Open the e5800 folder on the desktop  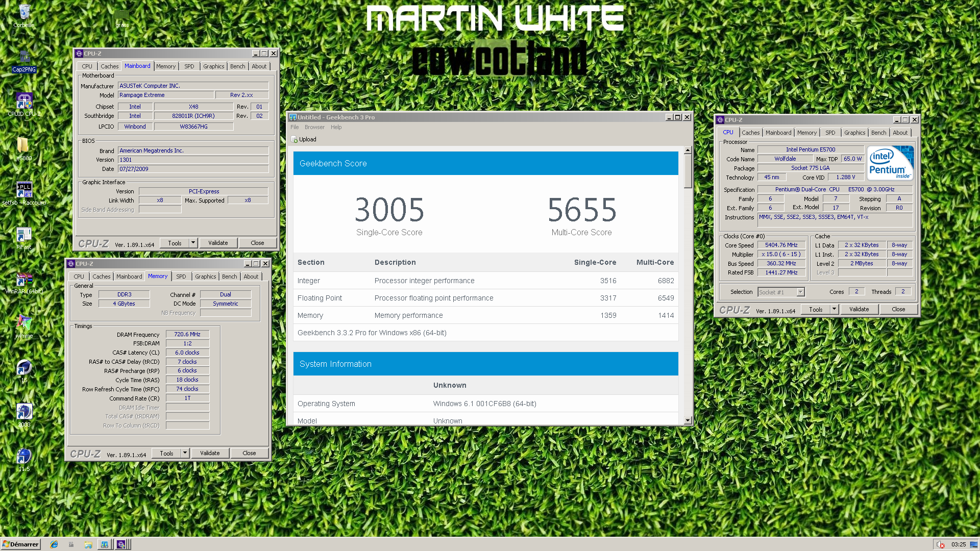(x=24, y=148)
